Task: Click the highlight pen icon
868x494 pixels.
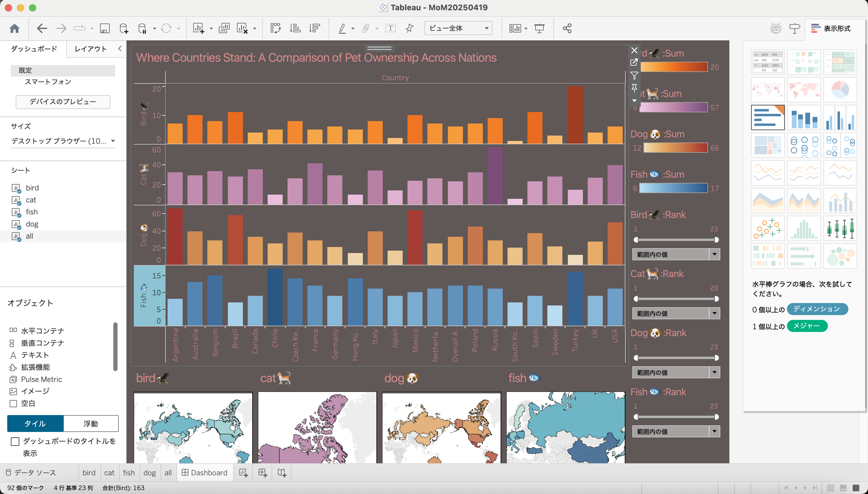Action: click(342, 28)
